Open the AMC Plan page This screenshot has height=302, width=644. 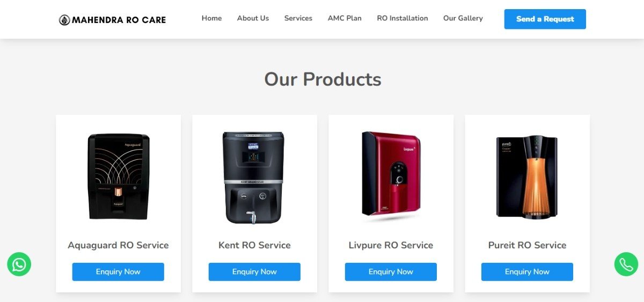[x=345, y=18]
